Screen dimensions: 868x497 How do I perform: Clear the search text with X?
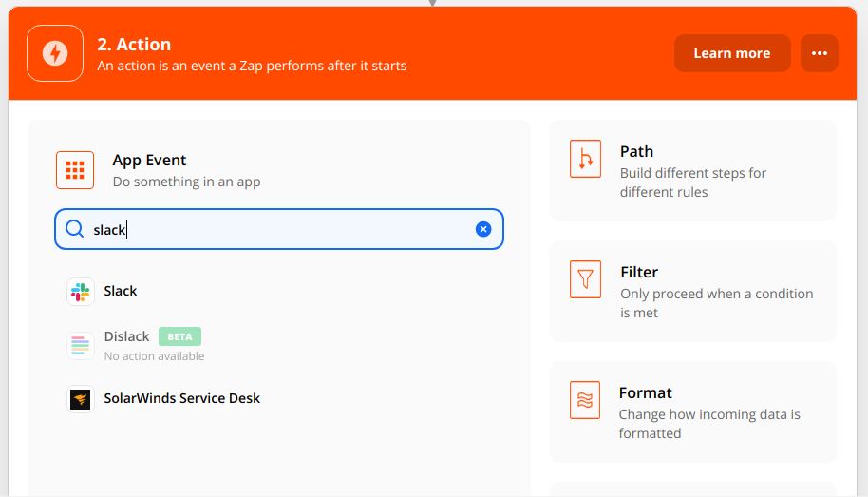pos(483,229)
